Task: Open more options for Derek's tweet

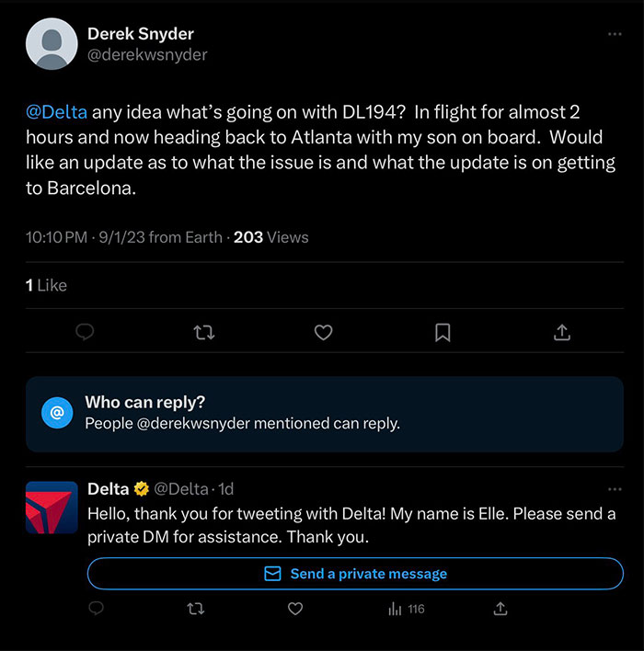Action: point(615,34)
